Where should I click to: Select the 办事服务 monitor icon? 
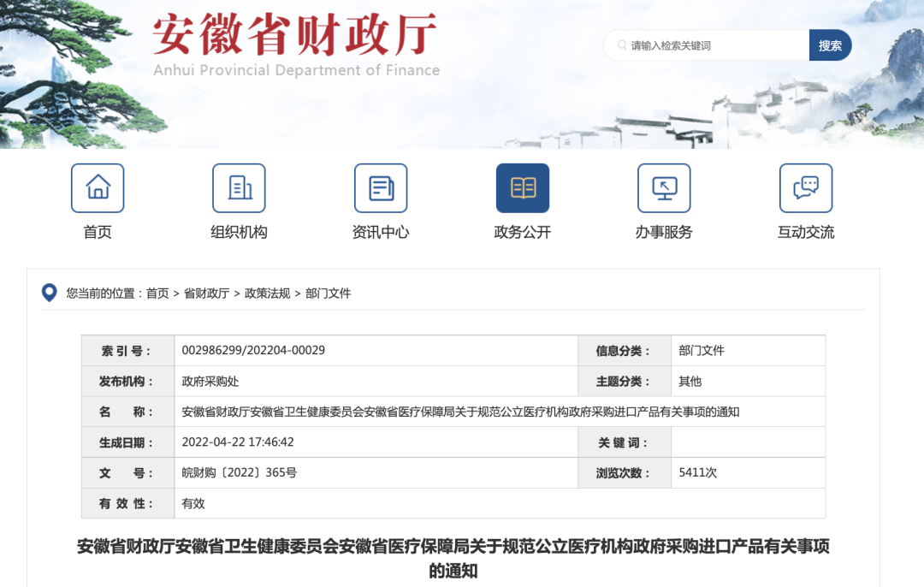click(x=663, y=187)
